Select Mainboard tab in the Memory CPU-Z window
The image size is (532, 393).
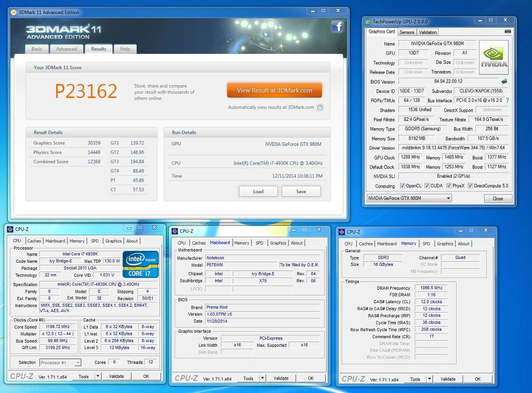pos(387,243)
